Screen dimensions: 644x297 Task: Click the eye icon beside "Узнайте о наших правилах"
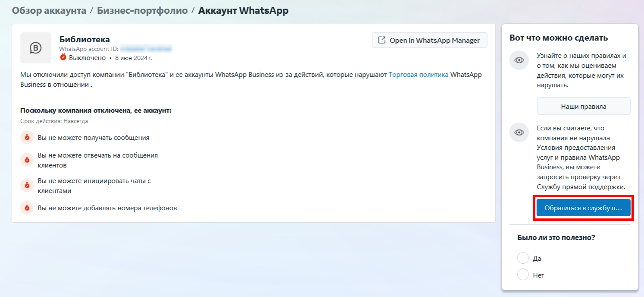pyautogui.click(x=519, y=60)
